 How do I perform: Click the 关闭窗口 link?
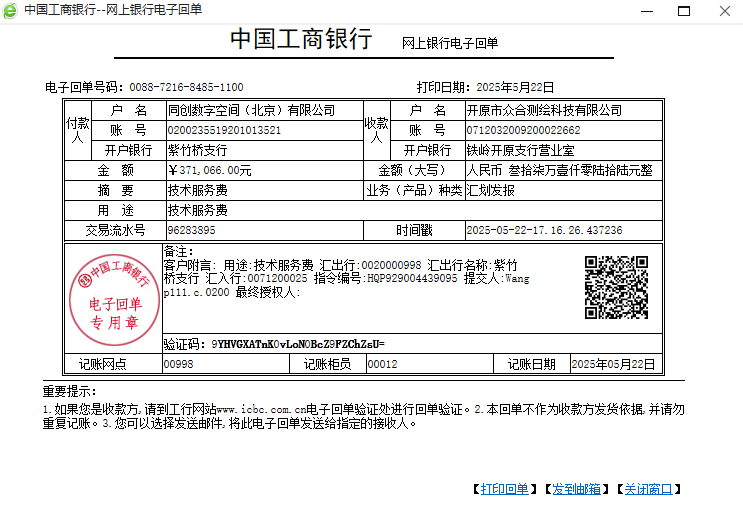(648, 489)
